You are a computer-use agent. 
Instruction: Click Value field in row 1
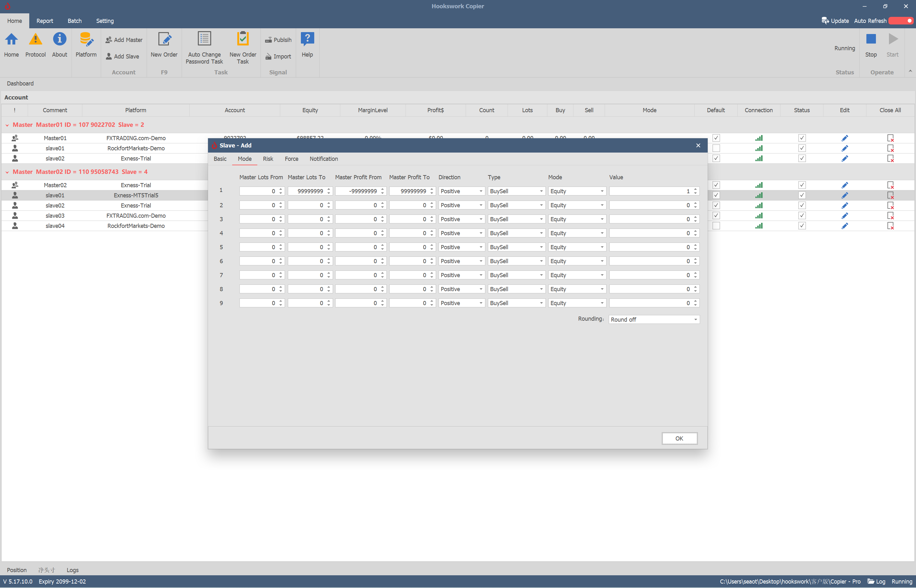point(654,191)
